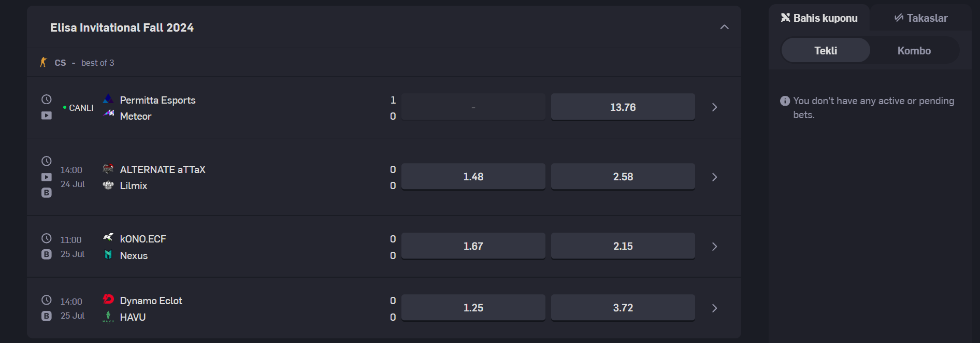Open the Bahis kuponu tab
Image resolution: width=980 pixels, height=343 pixels.
point(819,18)
